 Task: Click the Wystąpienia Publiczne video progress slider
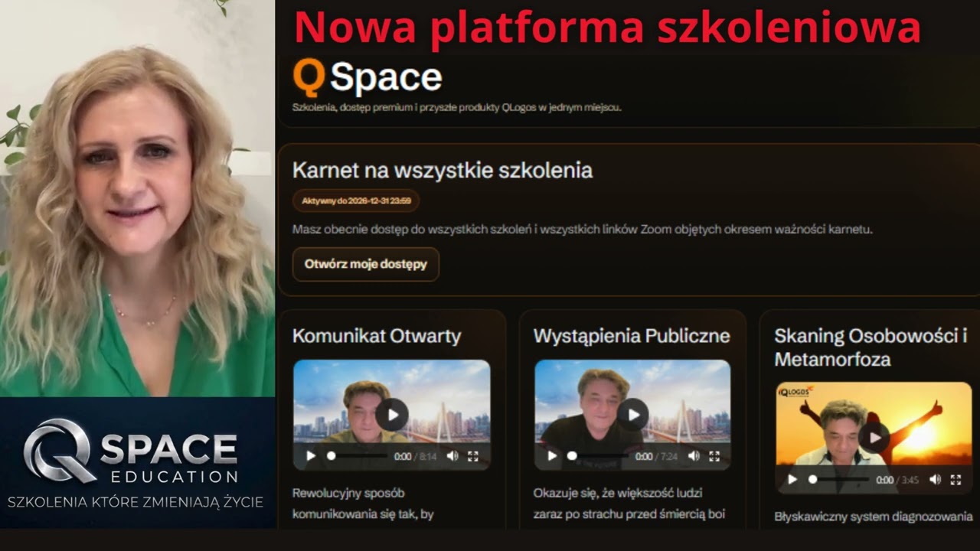(597, 456)
